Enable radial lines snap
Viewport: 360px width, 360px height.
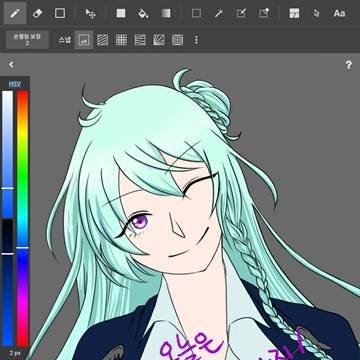click(159, 40)
